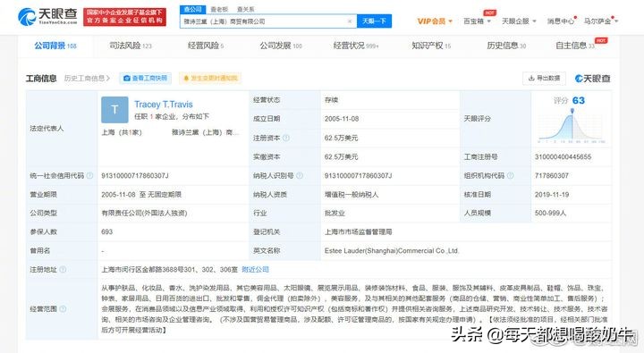The height and width of the screenshot is (353, 644).
Task: Select the 历史信息 tab
Action: 506,46
